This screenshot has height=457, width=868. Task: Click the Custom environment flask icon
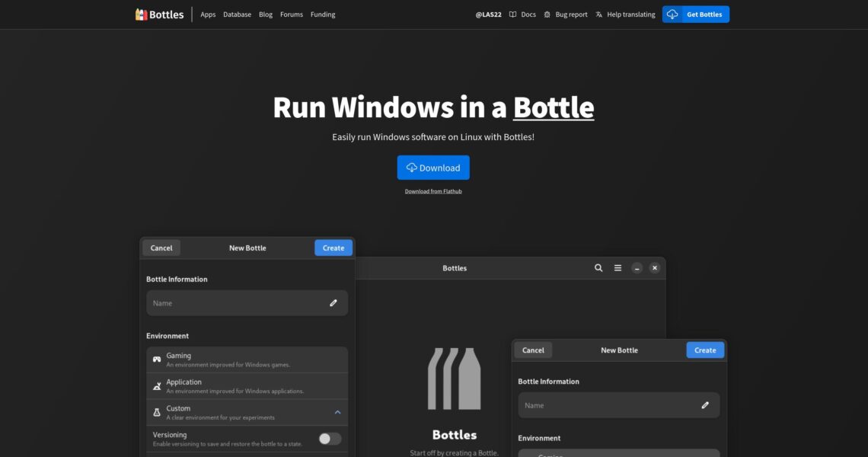point(157,412)
